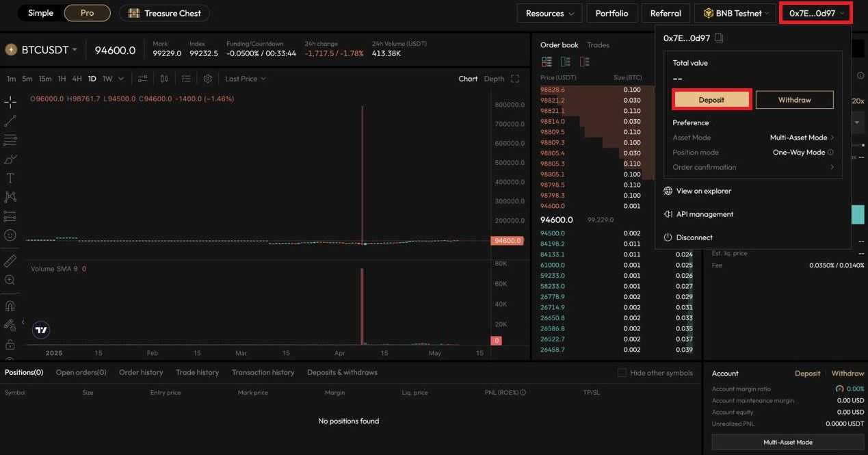Check the Hide other symbols checkbox
Screen dimensions: 868x455
click(620, 372)
